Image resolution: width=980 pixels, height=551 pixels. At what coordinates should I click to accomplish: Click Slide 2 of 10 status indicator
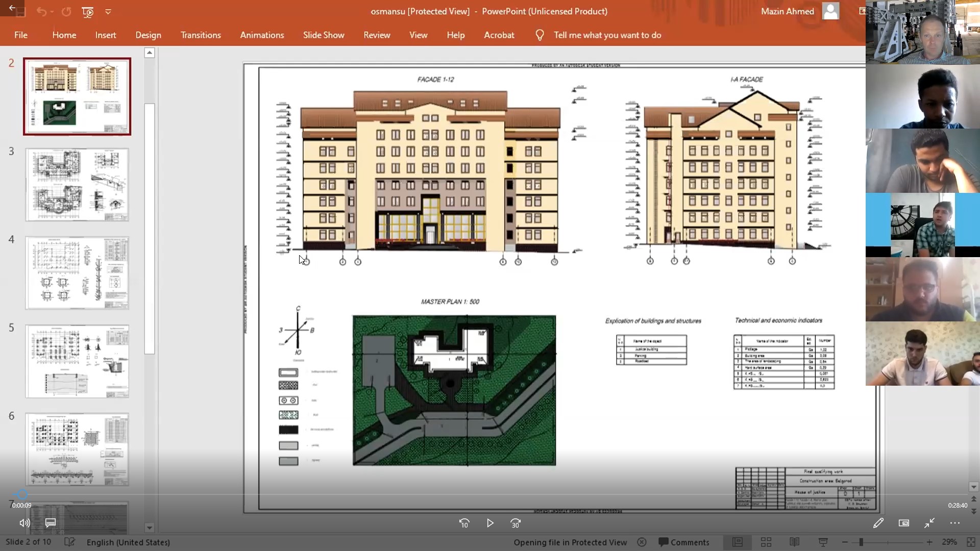(29, 542)
